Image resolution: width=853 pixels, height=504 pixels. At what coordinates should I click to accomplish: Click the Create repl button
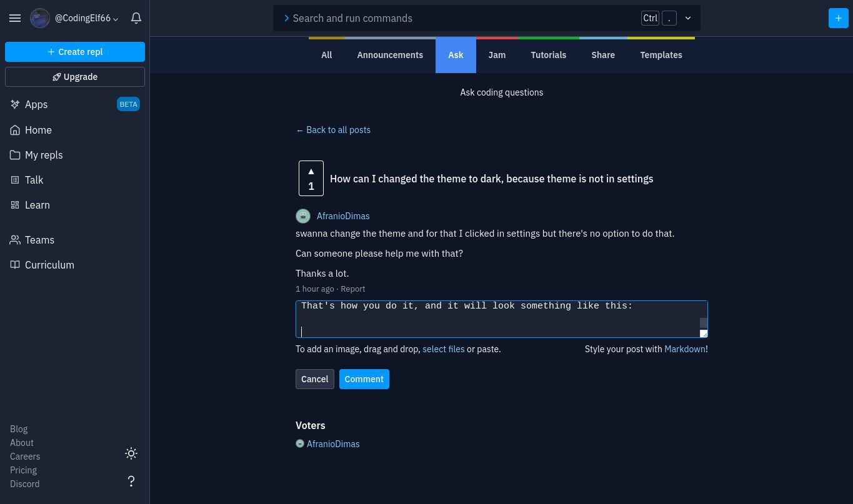[x=75, y=52]
